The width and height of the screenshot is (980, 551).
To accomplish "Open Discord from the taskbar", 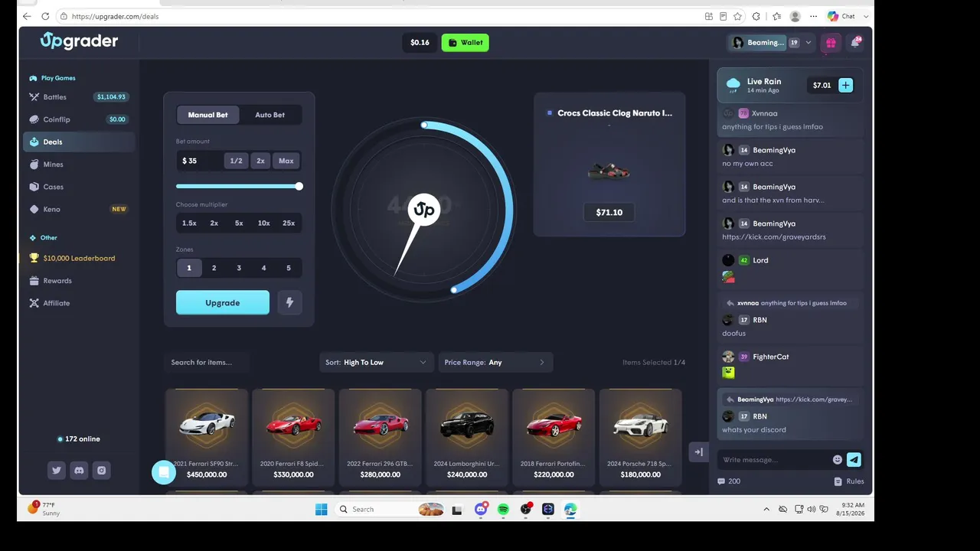I will coord(481,509).
